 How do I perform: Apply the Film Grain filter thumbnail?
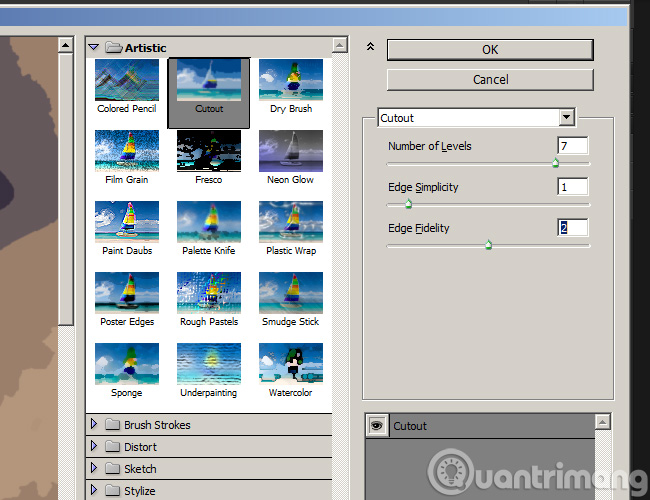[127, 151]
